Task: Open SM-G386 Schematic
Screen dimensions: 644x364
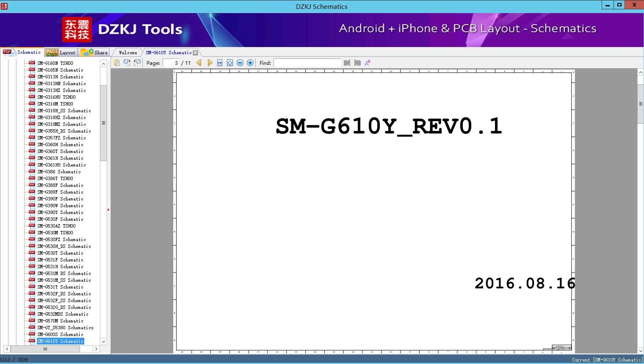Action: (59, 172)
